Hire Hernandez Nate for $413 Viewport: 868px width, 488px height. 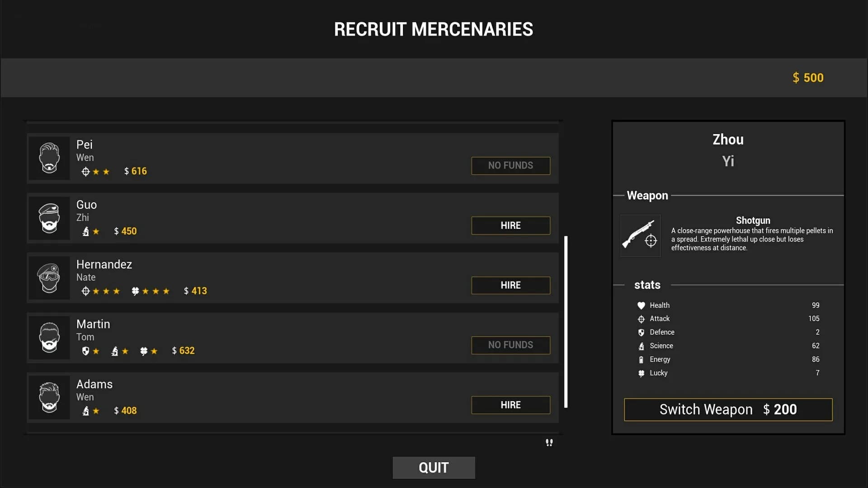click(x=510, y=285)
